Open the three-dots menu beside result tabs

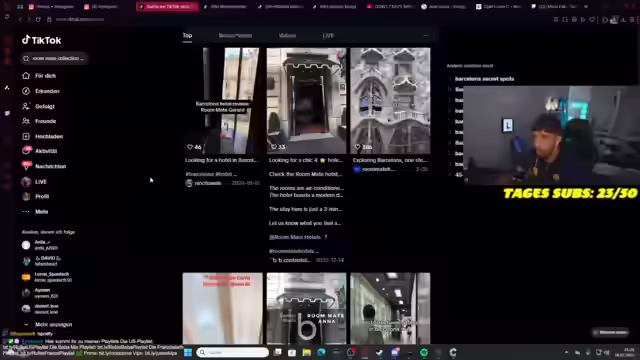(426, 36)
